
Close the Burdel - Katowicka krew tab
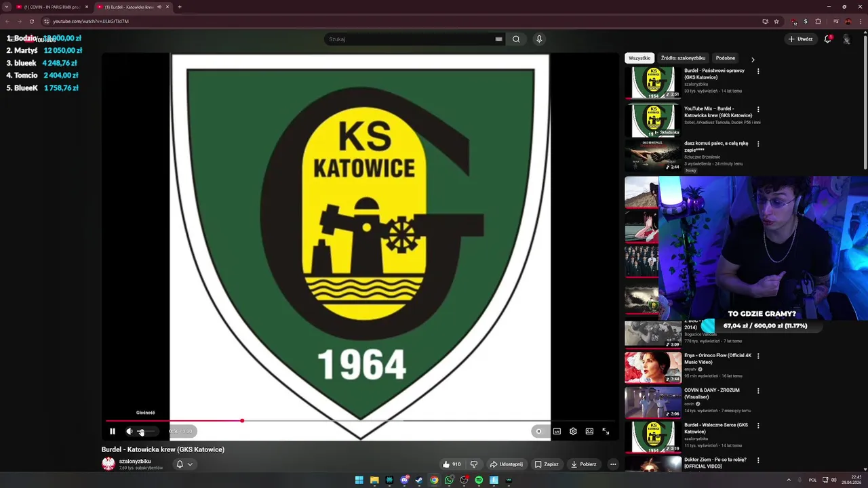[167, 7]
